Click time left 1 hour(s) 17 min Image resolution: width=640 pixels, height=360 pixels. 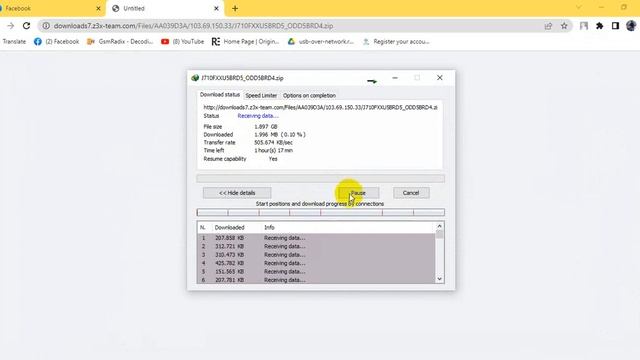(x=273, y=151)
